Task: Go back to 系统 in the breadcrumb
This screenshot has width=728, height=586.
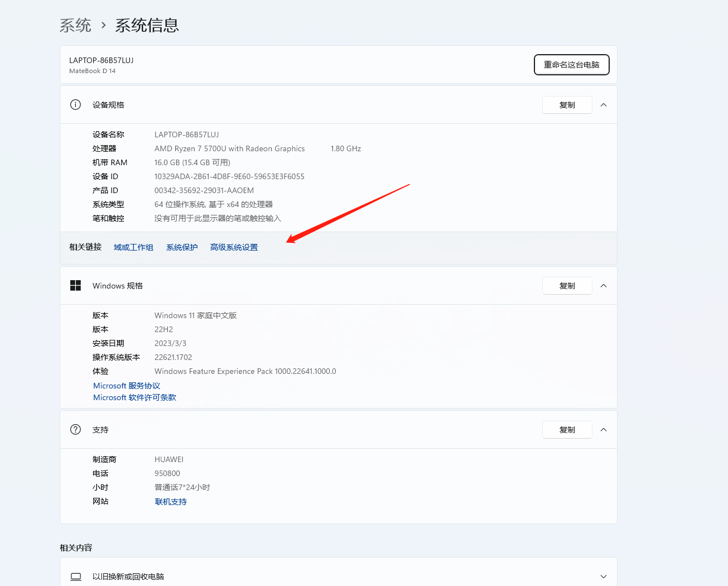Action: pyautogui.click(x=75, y=26)
